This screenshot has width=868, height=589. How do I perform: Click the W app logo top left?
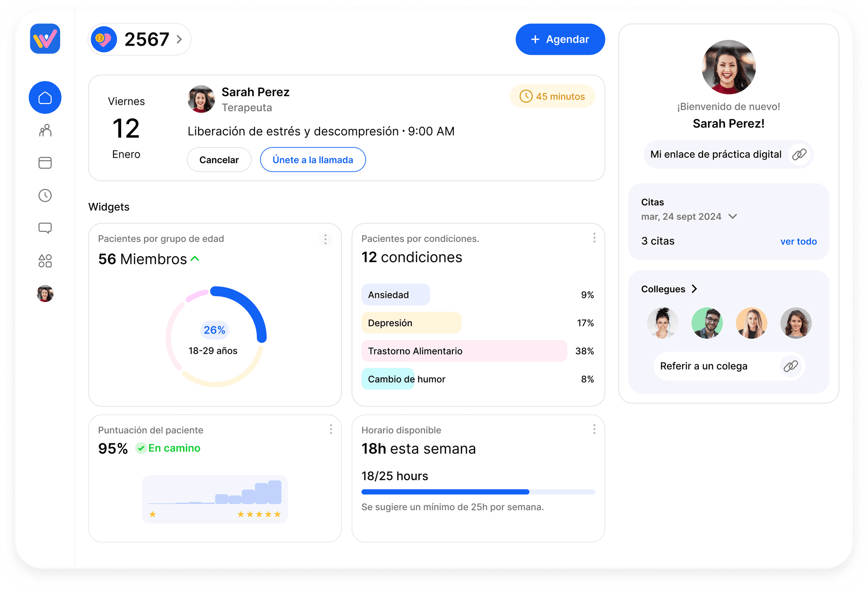point(45,39)
